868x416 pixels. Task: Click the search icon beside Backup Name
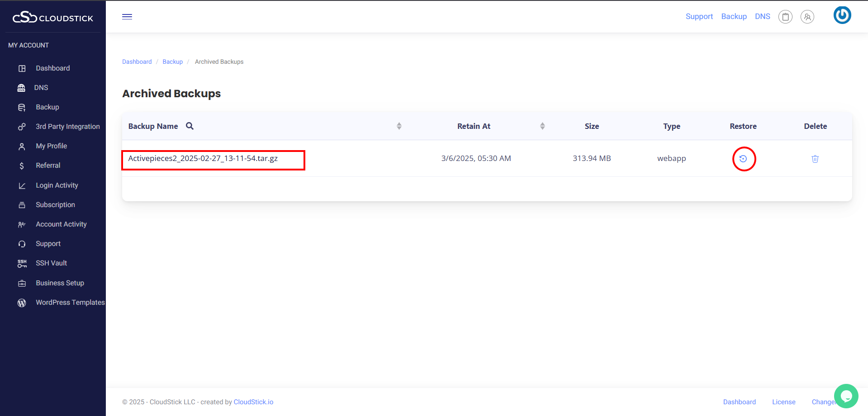pyautogui.click(x=190, y=126)
